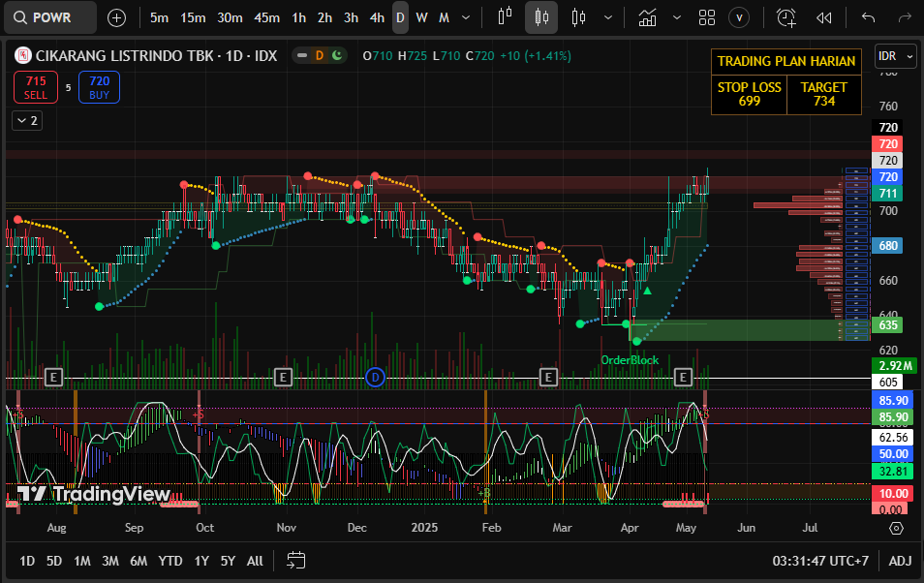Open the IDR currency dropdown
The image size is (924, 583).
(895, 56)
